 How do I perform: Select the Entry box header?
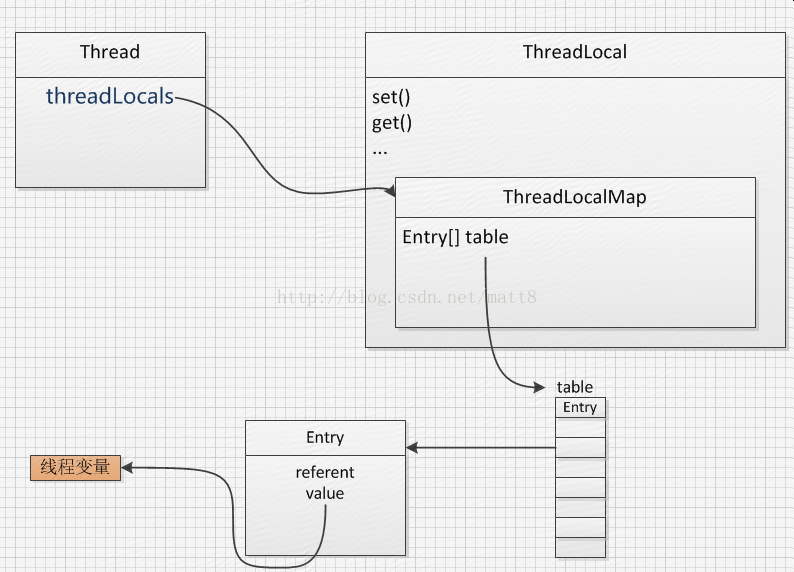click(x=326, y=438)
